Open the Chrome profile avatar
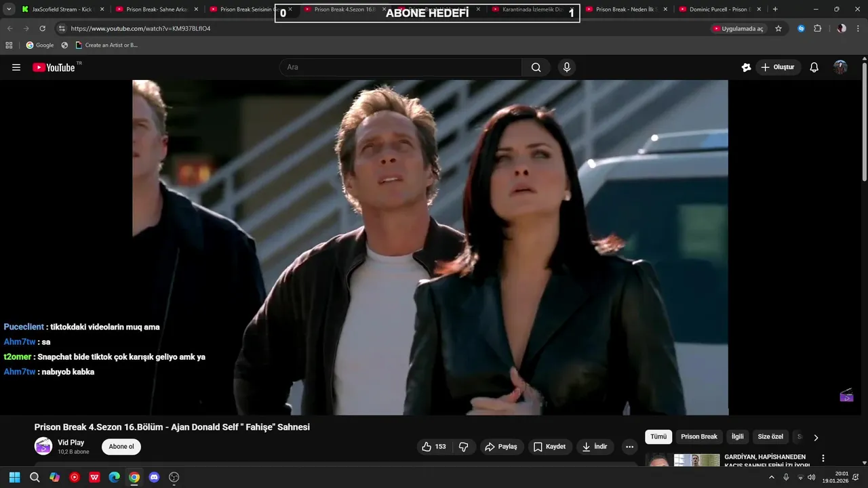Viewport: 868px width, 488px height. [x=842, y=28]
